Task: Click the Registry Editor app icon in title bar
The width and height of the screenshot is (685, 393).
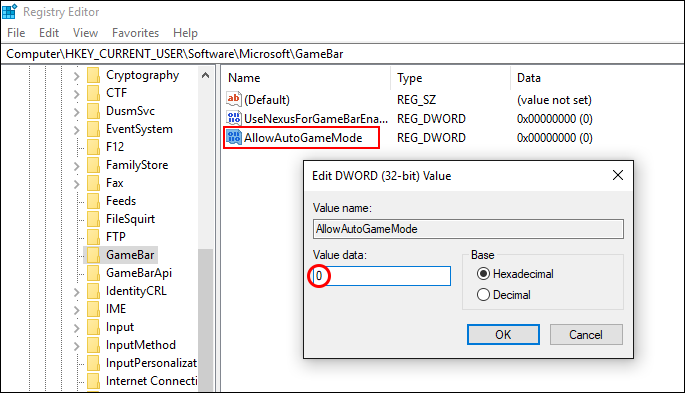Action: (9, 11)
